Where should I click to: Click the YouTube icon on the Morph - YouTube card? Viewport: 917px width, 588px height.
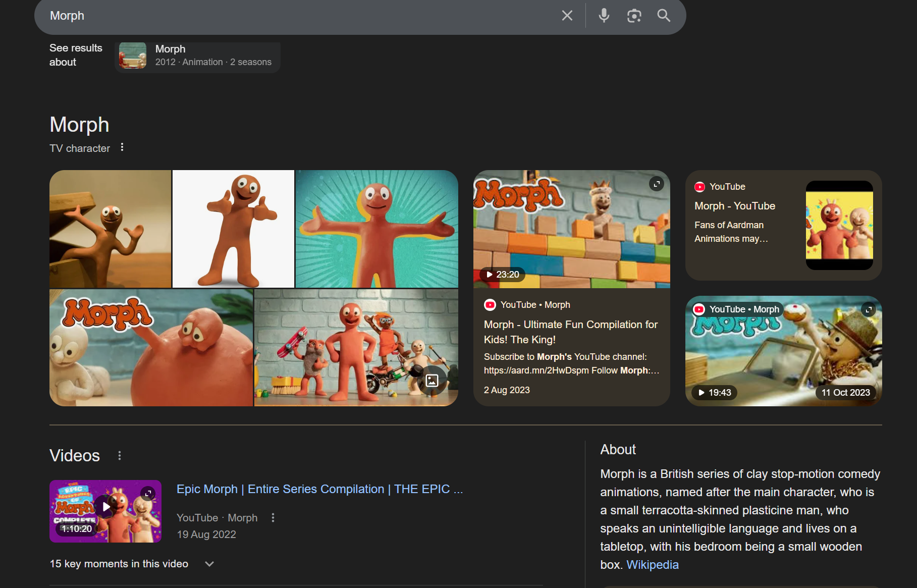[x=699, y=187]
